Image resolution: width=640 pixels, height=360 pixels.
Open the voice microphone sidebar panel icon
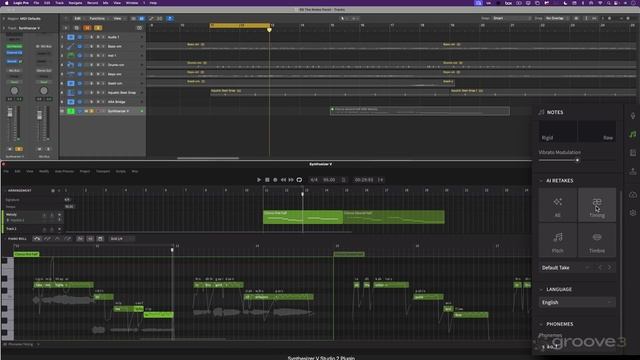point(633,116)
